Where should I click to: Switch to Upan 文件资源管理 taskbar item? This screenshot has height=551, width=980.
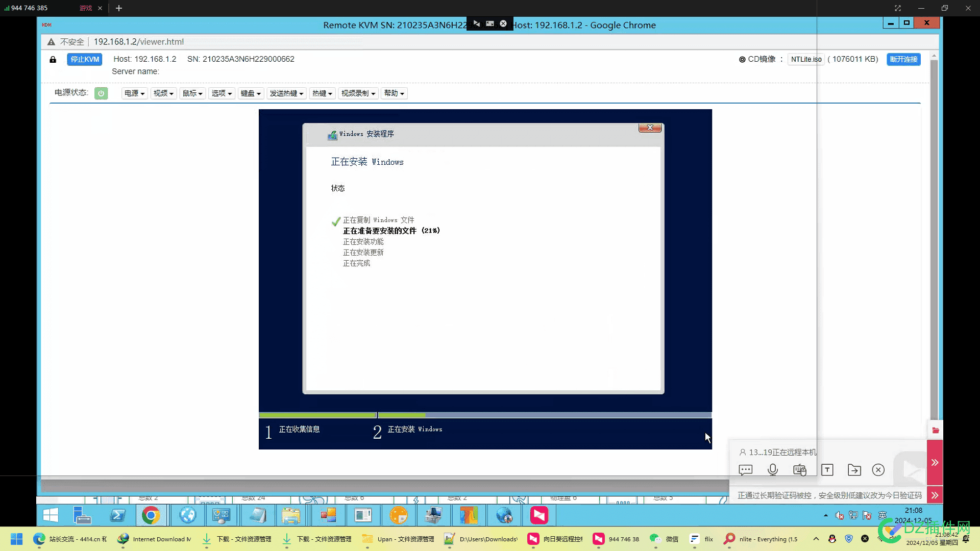399,539
